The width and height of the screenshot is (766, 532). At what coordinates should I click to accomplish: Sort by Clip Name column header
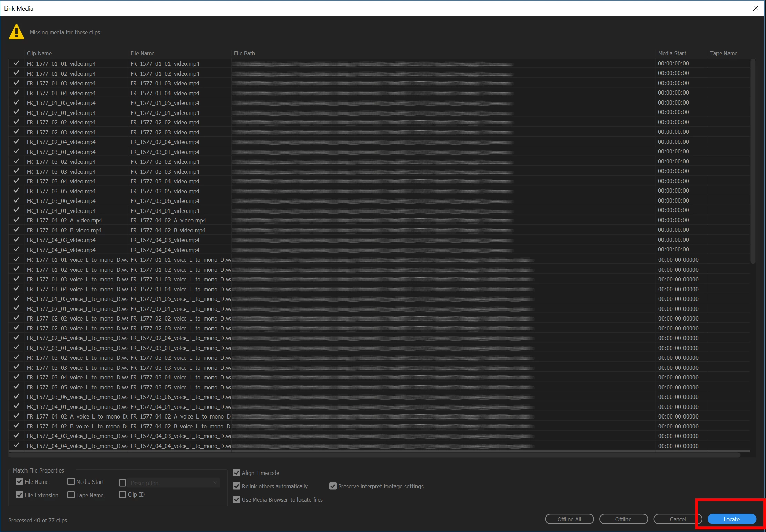point(39,53)
